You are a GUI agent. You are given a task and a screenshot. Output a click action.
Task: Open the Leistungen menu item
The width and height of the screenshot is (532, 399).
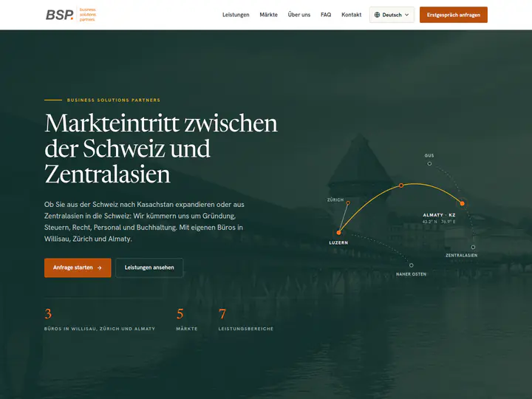pos(236,15)
